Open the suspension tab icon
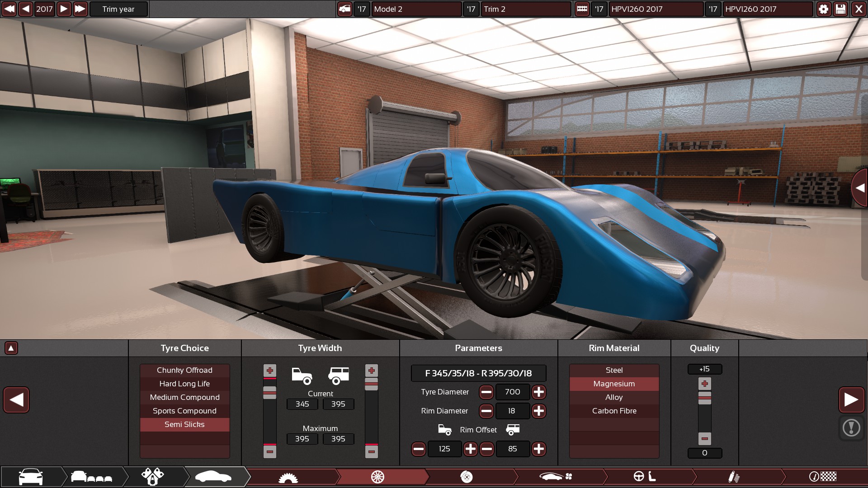 pyautogui.click(x=733, y=477)
